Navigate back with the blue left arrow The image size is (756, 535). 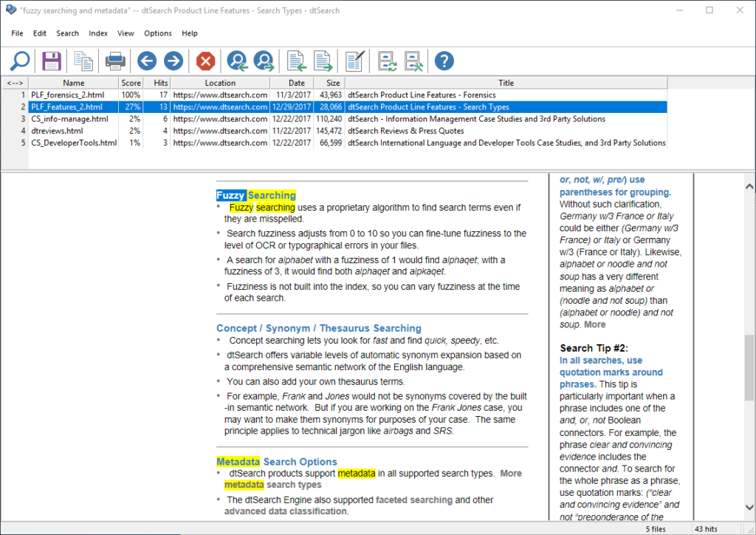pyautogui.click(x=146, y=61)
